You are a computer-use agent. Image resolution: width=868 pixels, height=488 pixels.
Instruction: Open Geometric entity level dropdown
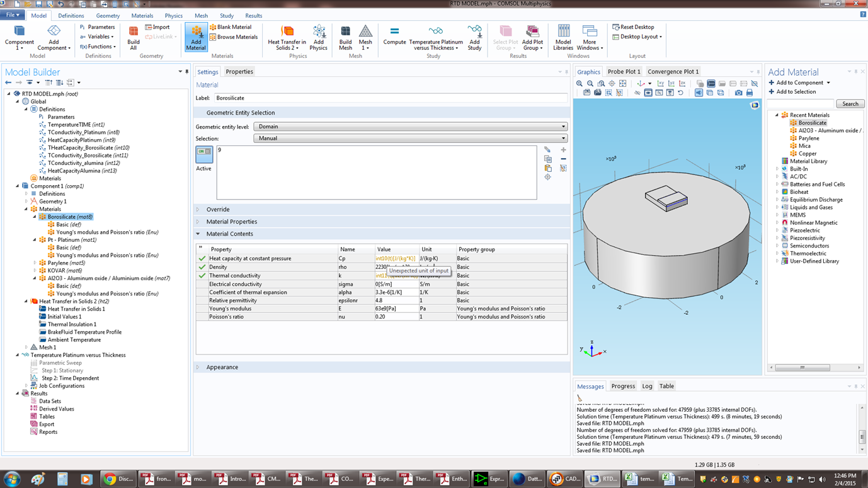(x=410, y=127)
